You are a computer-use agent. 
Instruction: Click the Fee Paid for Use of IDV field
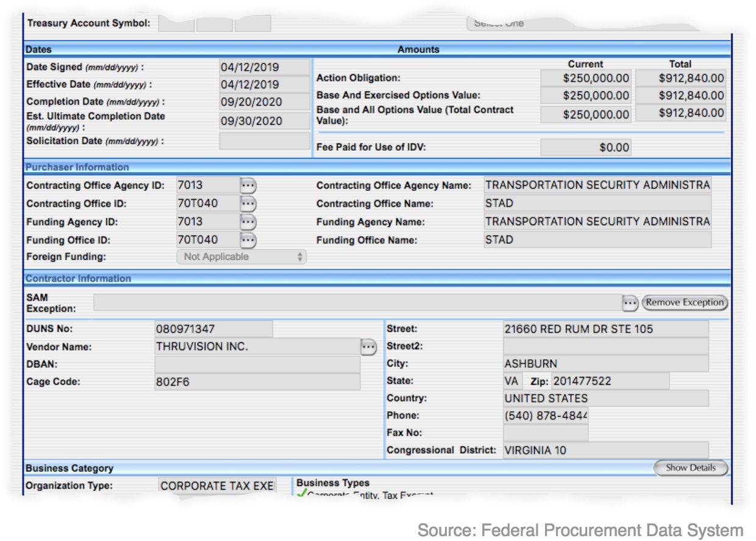pyautogui.click(x=586, y=147)
